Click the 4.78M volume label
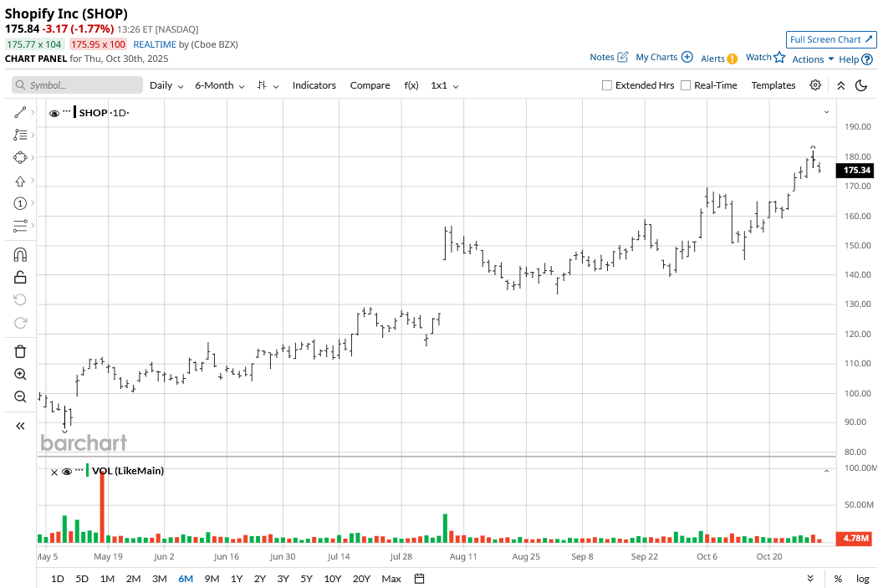878x588 pixels. click(855, 538)
